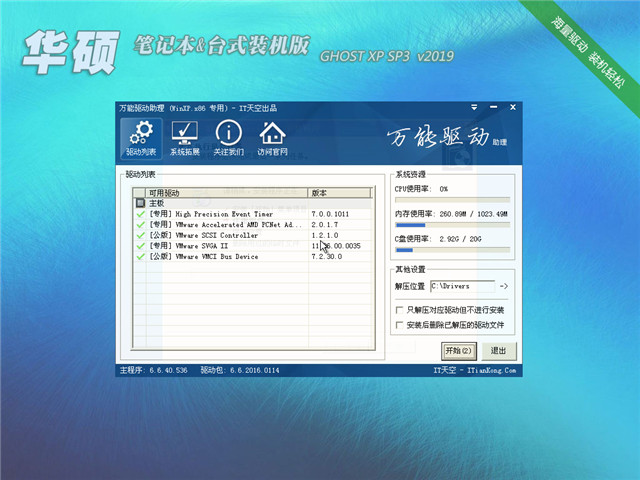Click the 驱动包: 6.6.2016.0114 status text
640x480 pixels.
coord(240,370)
